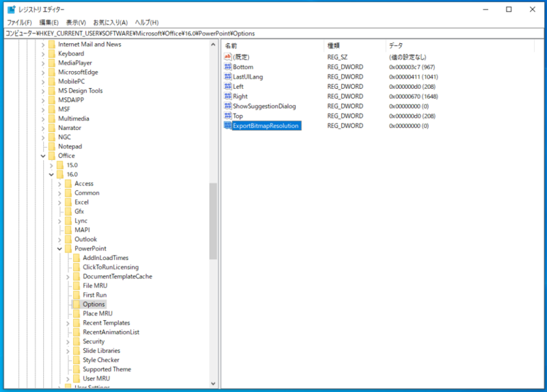Click the DWORD icon beside Bottom value

[228, 66]
